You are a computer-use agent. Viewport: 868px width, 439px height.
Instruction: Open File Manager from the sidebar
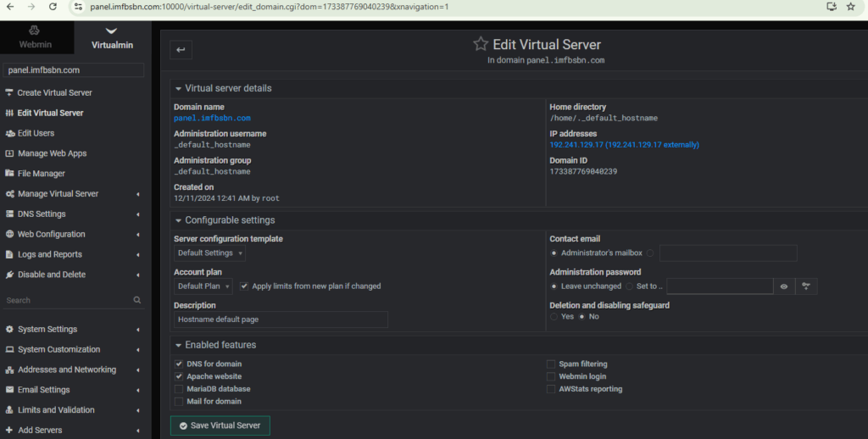pos(41,174)
